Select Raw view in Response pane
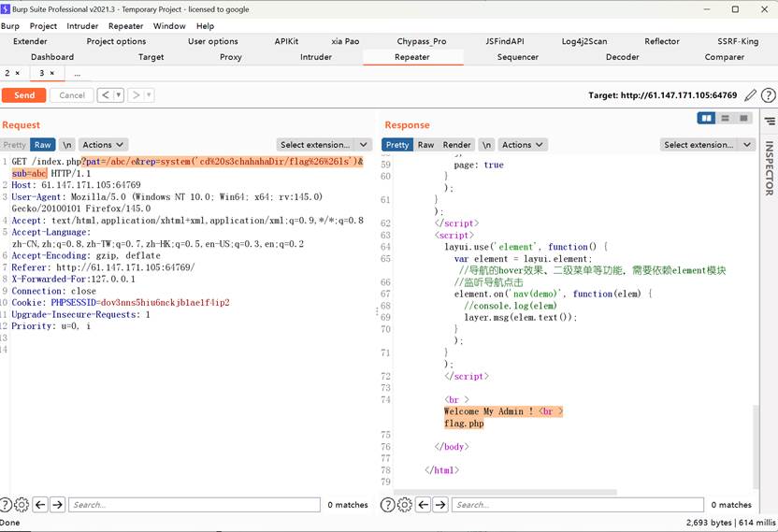The height and width of the screenshot is (532, 778). pyautogui.click(x=425, y=145)
